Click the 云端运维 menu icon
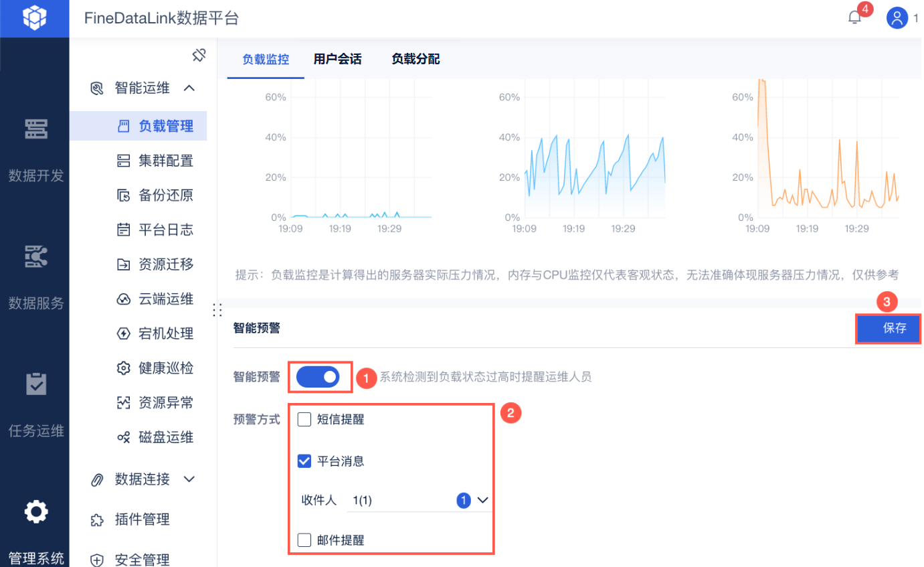This screenshot has width=924, height=567. click(123, 299)
